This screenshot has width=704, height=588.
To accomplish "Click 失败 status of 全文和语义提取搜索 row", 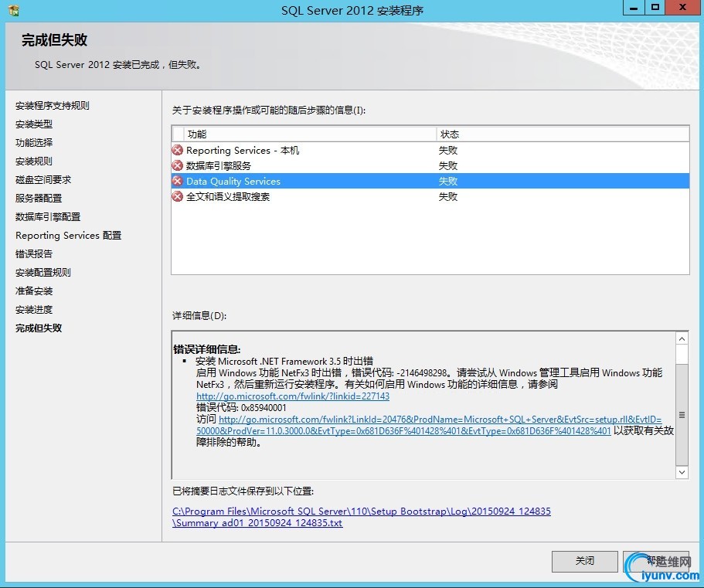I will pos(448,196).
